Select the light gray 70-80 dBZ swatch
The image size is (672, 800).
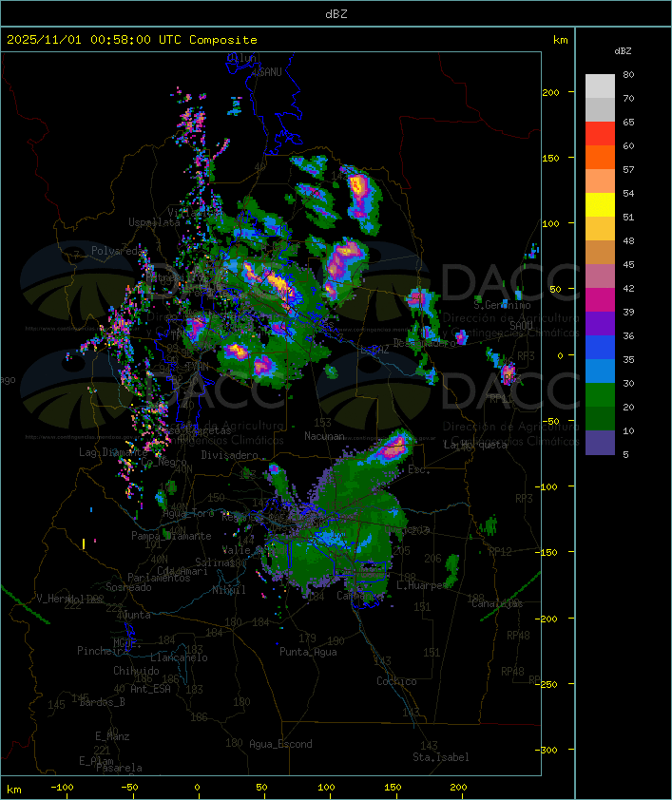click(x=600, y=86)
